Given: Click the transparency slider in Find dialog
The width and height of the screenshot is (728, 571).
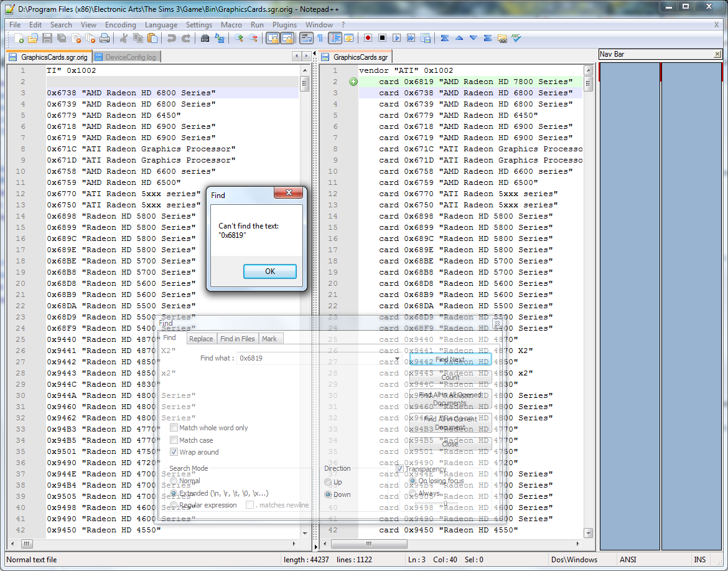Looking at the screenshot, I should coord(446,504).
